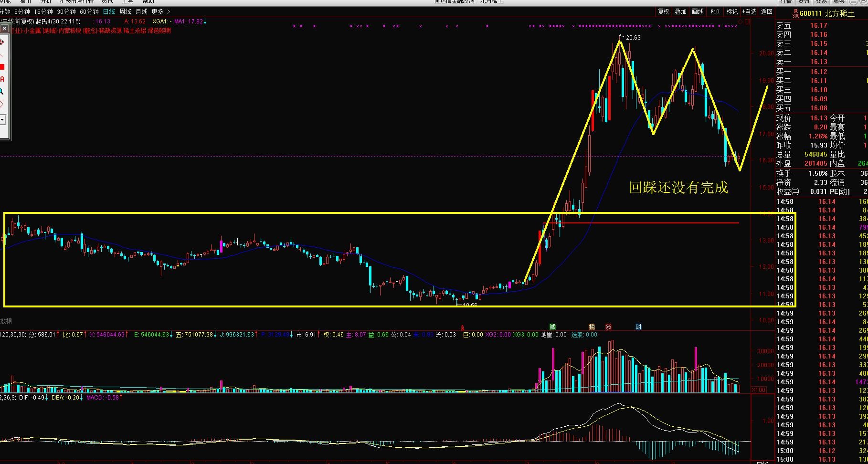Expand the 更多 timeframe options
Screen dimensions: 868x464
pyautogui.click(x=160, y=11)
